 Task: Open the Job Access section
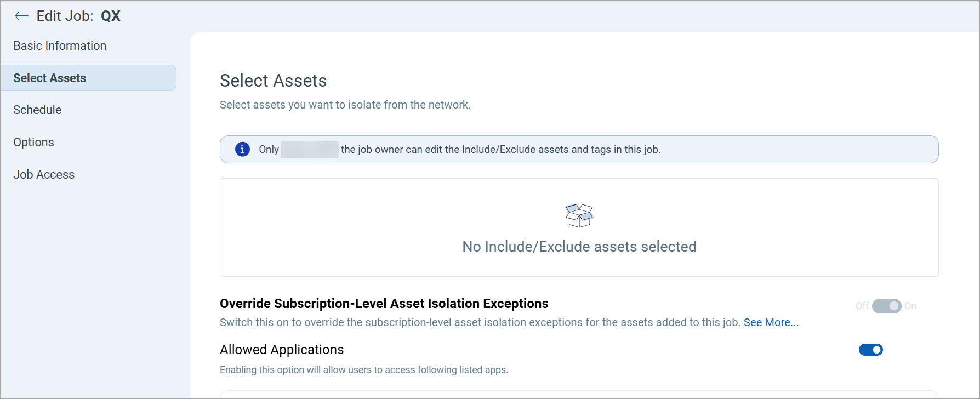click(x=44, y=174)
